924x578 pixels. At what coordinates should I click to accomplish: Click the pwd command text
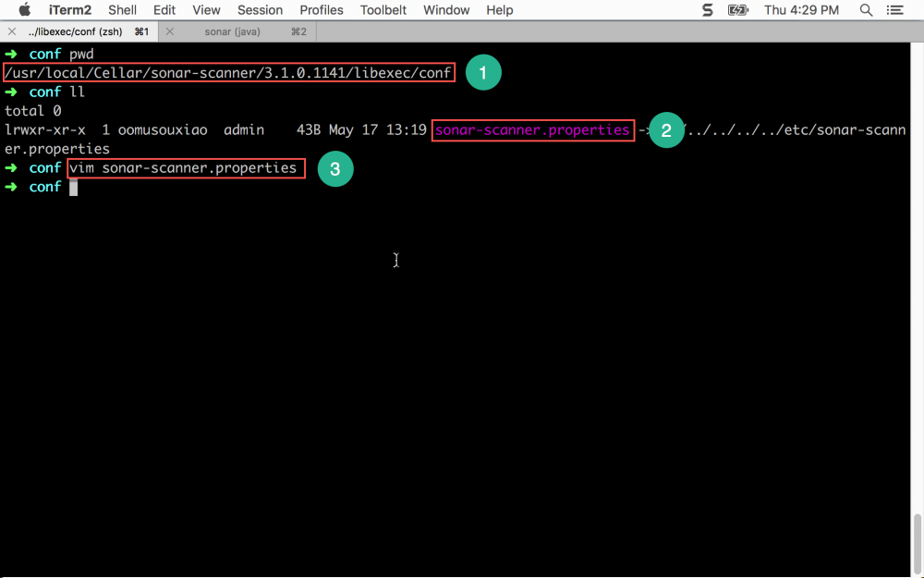click(81, 55)
